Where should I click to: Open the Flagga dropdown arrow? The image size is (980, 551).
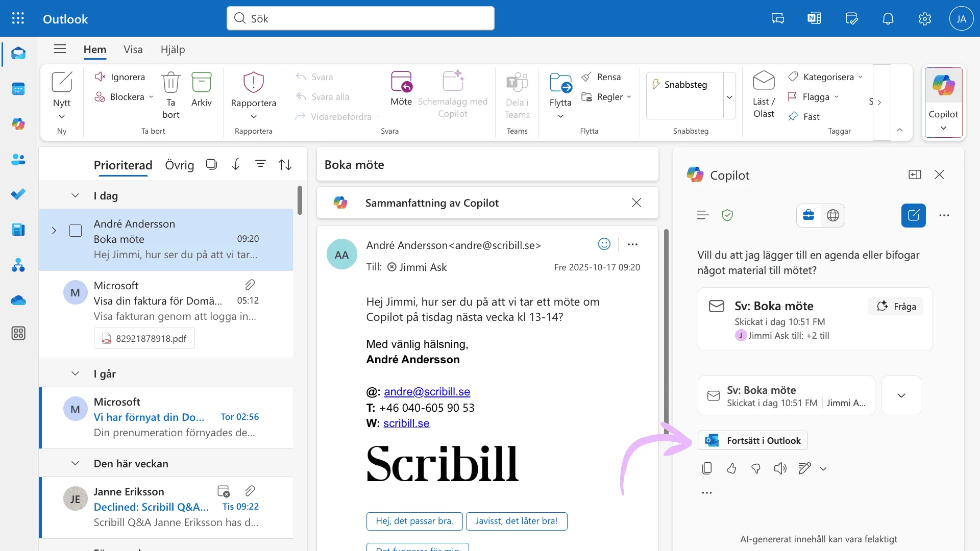(836, 97)
